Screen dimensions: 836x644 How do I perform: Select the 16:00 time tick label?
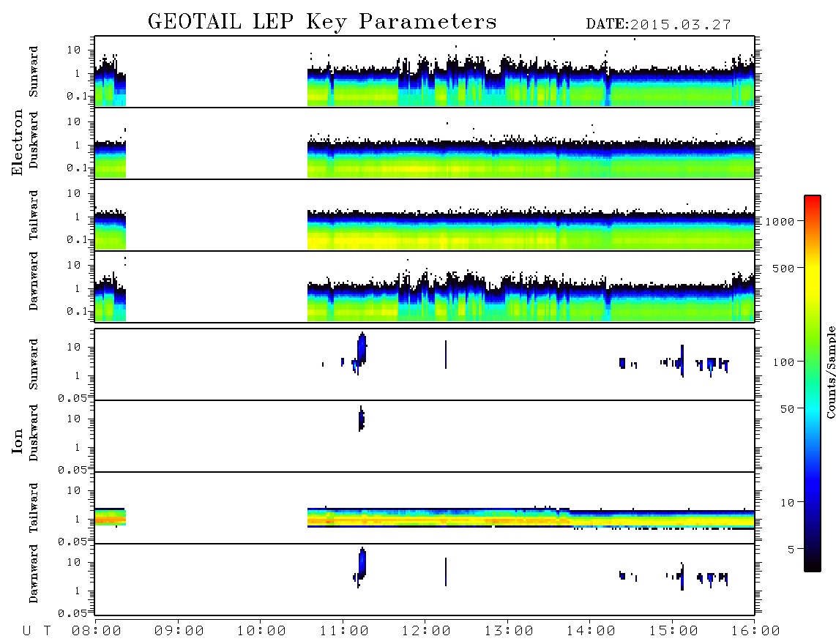pyautogui.click(x=755, y=632)
